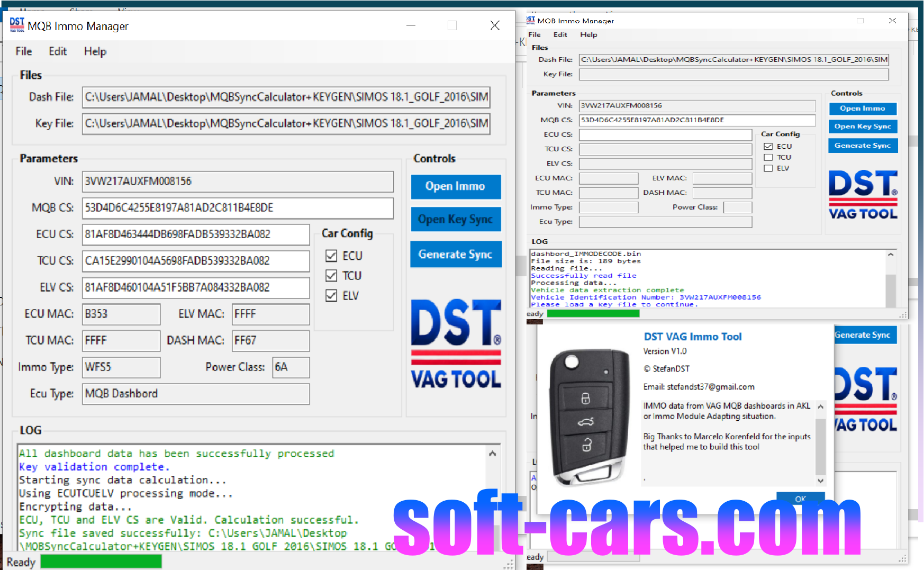Screen dimensions: 924x570
Task: Click ECU CS field in large window
Action: 196,234
